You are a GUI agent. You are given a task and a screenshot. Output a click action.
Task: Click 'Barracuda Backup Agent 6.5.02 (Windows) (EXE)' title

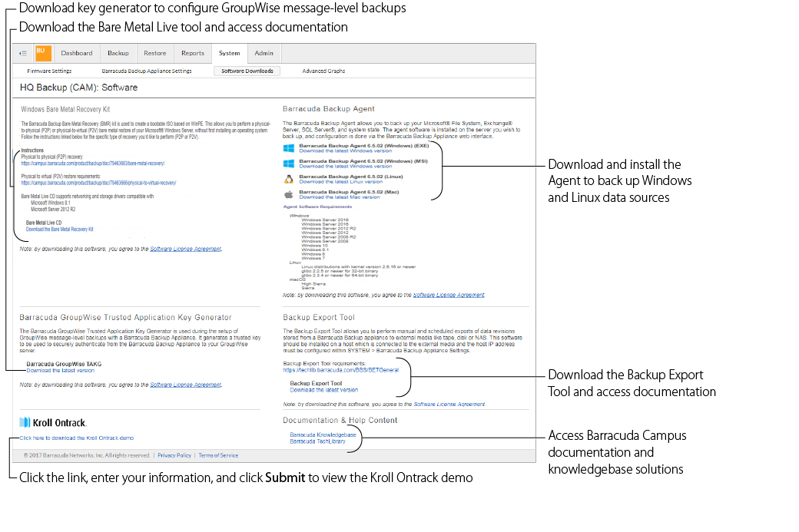[364, 146]
